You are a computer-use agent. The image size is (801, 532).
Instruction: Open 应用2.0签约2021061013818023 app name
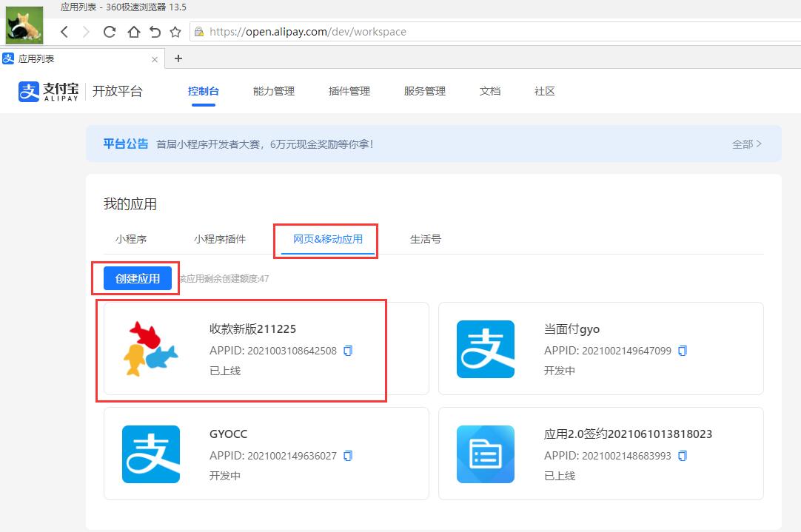tap(628, 434)
